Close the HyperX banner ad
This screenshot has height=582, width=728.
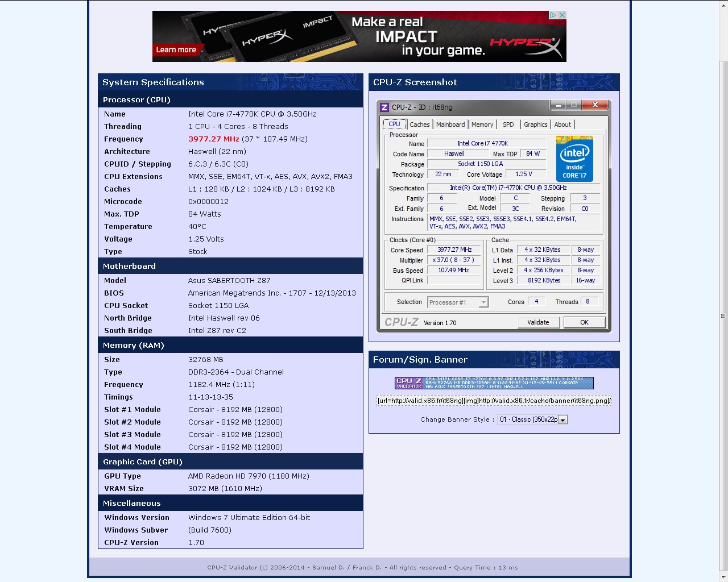(562, 15)
